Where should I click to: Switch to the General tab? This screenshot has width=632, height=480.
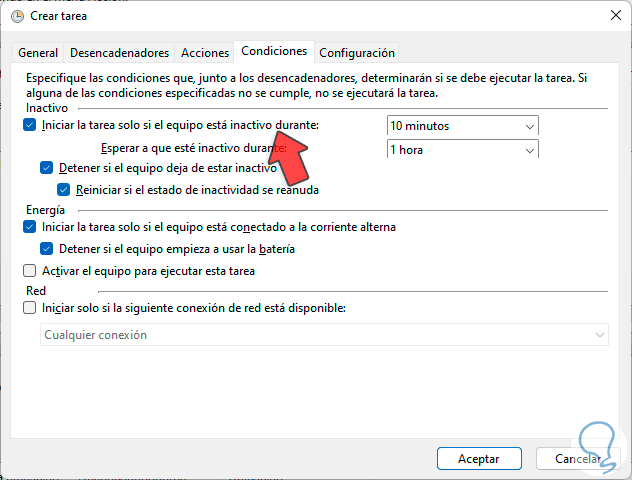tap(38, 53)
